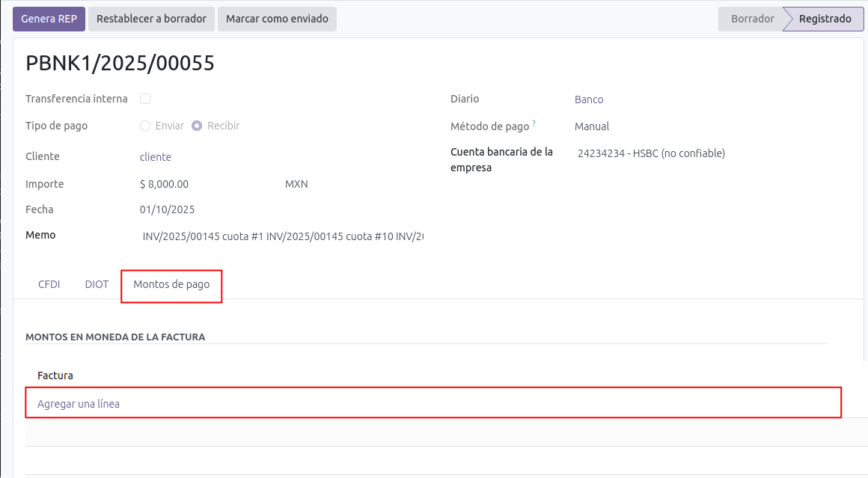The image size is (868, 478).
Task: Select the Enviar radio option
Action: 145,126
